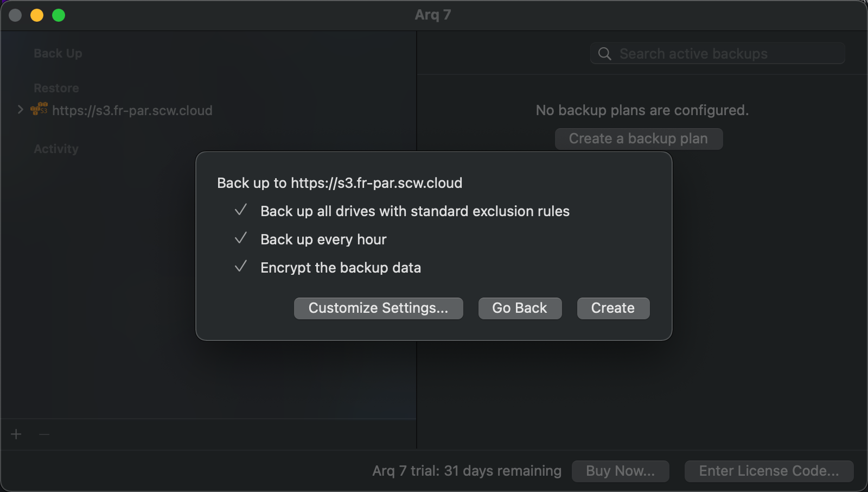Toggle the Back up every hour checkmark
Screen dimensions: 868x492
pos(241,239)
